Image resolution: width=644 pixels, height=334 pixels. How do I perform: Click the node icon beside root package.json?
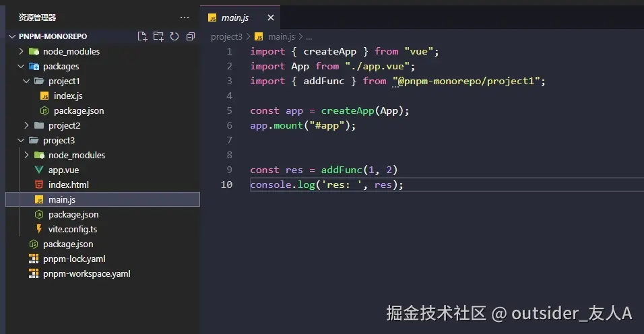pyautogui.click(x=34, y=244)
